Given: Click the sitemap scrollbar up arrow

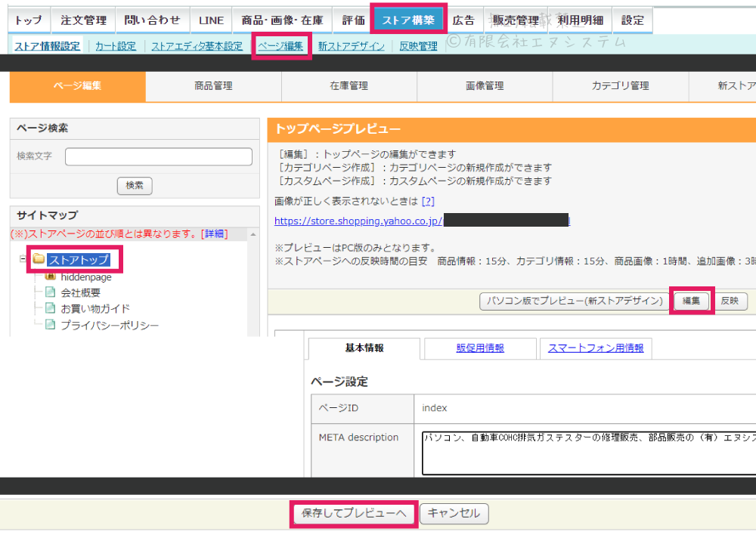Looking at the screenshot, I should [x=253, y=235].
